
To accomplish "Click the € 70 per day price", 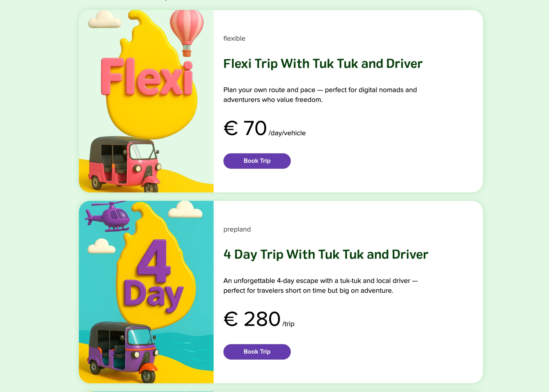I will (244, 128).
